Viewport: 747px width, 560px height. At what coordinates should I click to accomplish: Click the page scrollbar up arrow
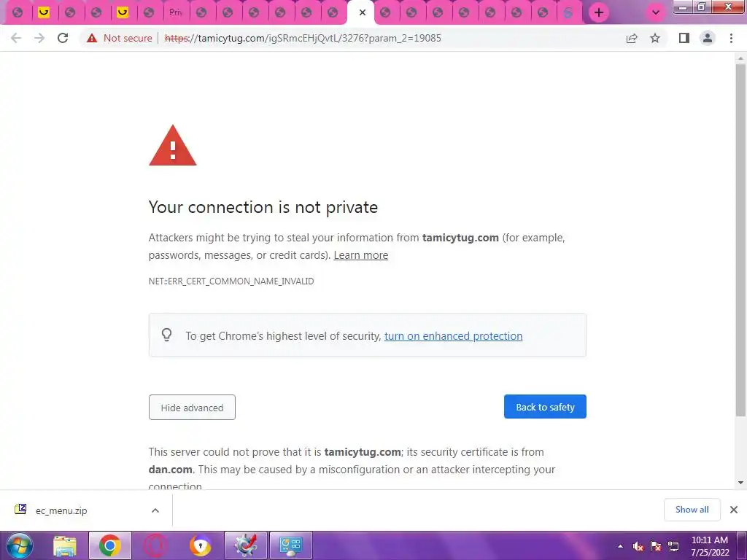pyautogui.click(x=740, y=58)
